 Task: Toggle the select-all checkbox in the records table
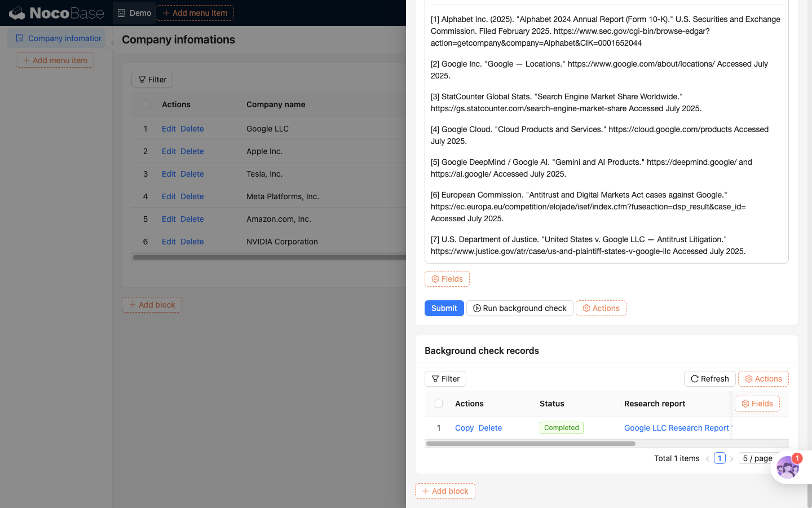[x=439, y=404]
